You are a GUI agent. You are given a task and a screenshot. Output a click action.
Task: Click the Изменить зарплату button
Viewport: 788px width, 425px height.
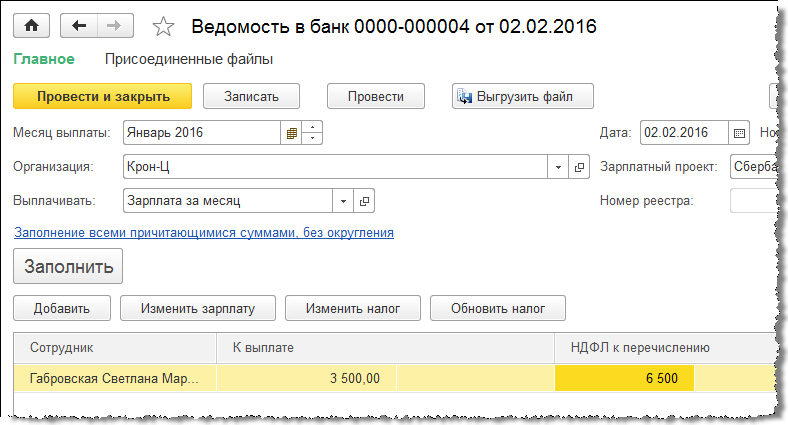point(198,308)
